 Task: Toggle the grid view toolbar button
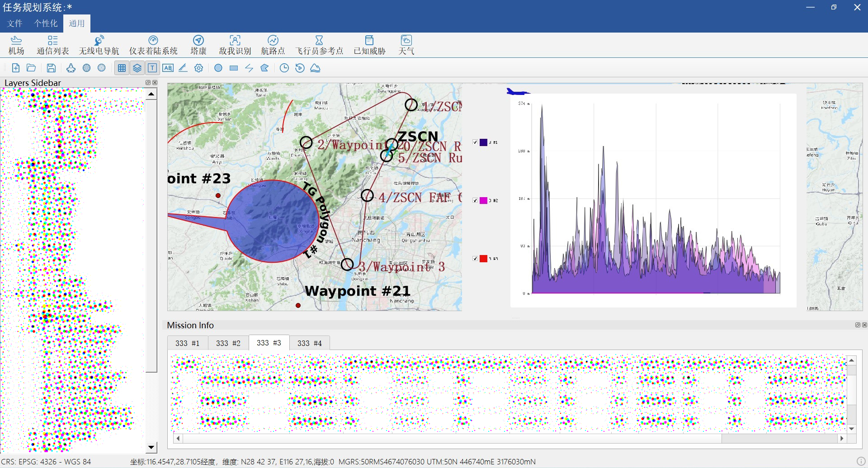pos(122,68)
